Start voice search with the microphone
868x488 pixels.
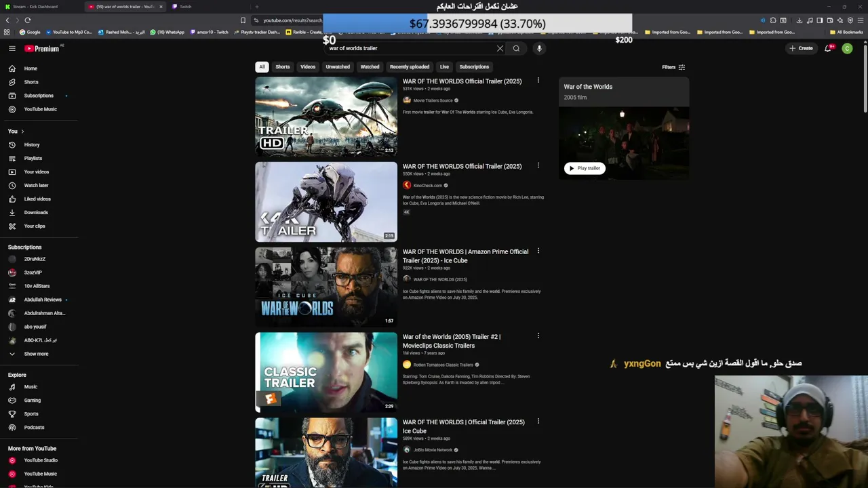point(539,48)
